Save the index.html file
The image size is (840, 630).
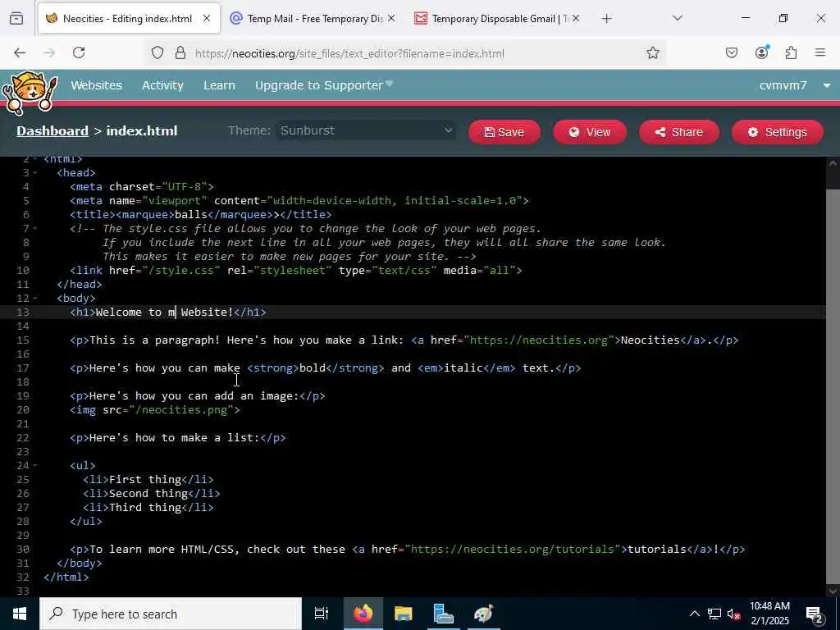coord(504,132)
